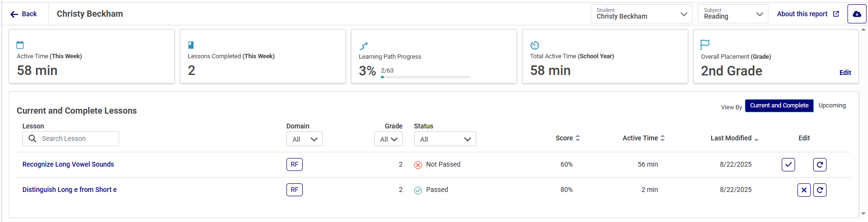Screen dimensions: 868x222
Task: Click RF domain badge for Recognize Long Vowel
Action: tap(294, 165)
